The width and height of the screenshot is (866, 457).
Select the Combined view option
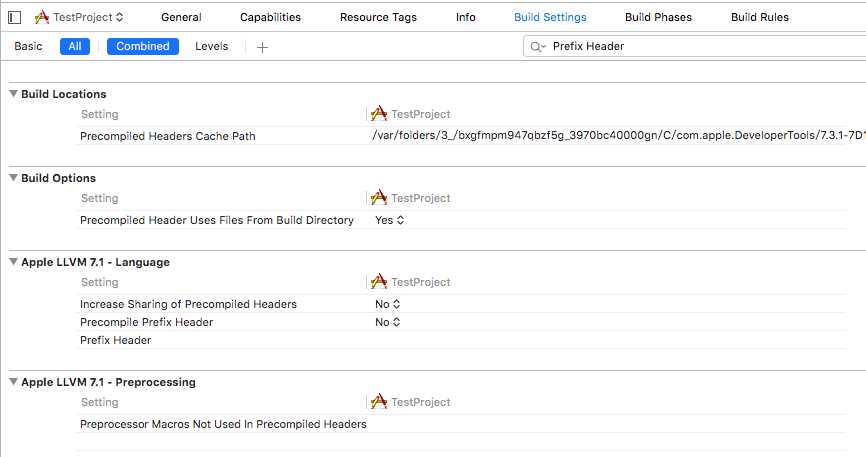pyautogui.click(x=142, y=46)
